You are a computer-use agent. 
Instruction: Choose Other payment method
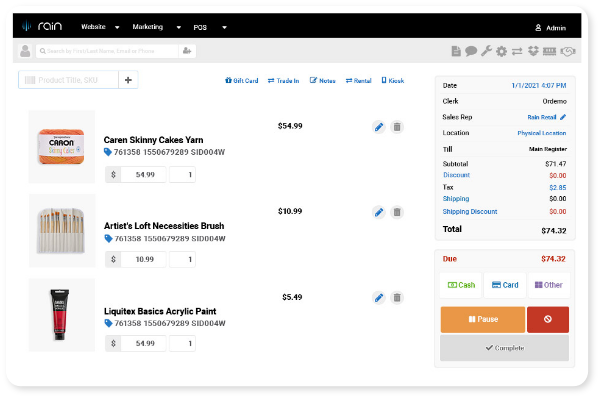pyautogui.click(x=548, y=285)
